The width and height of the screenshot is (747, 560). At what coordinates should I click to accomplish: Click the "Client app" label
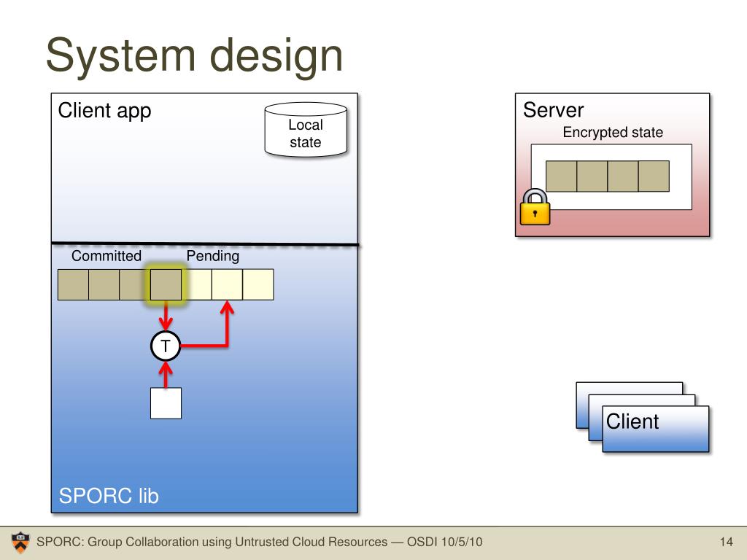105,111
